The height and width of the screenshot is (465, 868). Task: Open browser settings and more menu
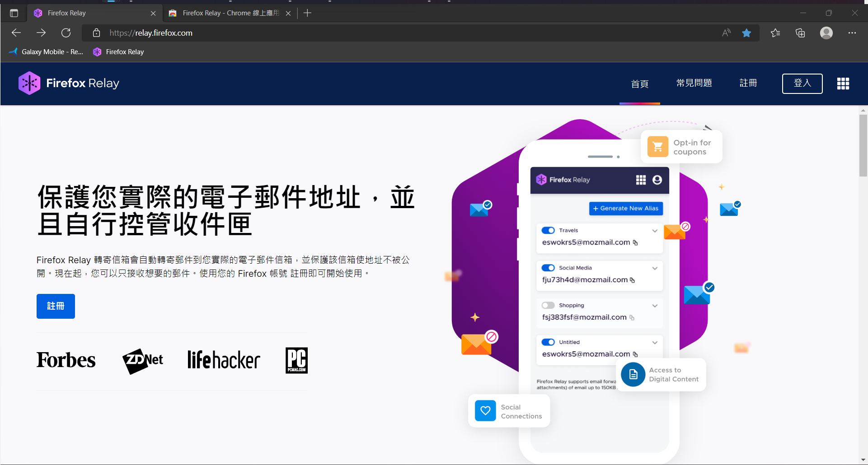click(x=852, y=33)
